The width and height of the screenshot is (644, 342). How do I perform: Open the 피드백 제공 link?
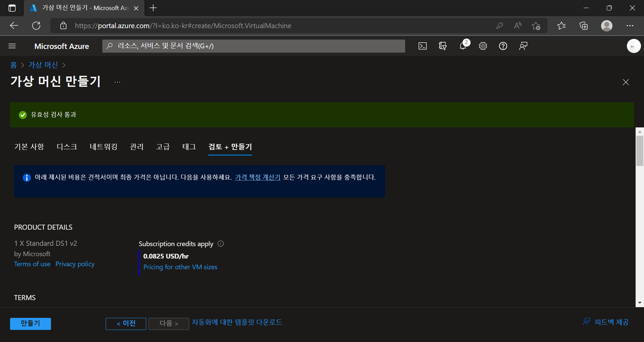coord(606,322)
